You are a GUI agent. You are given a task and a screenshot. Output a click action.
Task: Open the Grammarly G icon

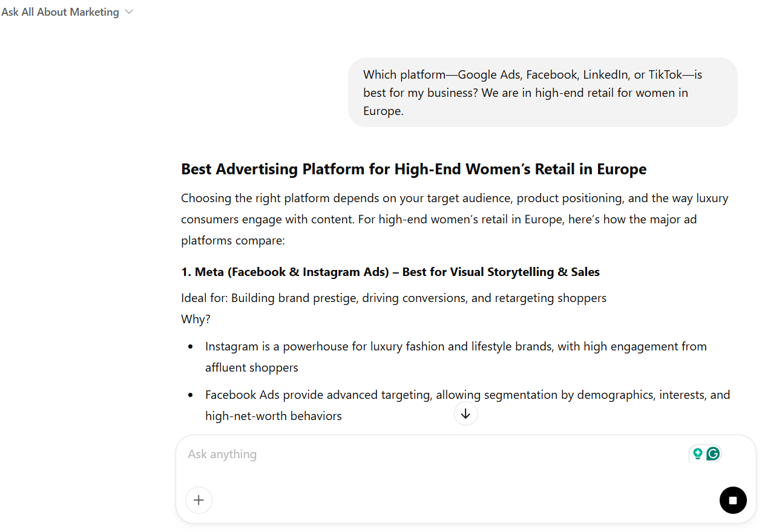pos(713,454)
